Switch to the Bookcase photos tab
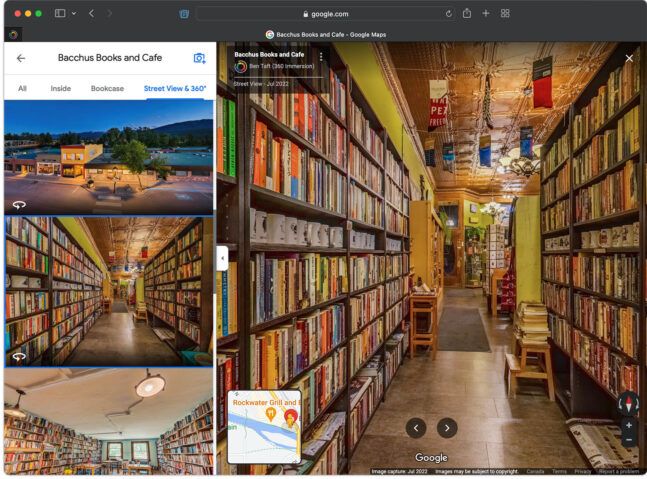 (107, 88)
